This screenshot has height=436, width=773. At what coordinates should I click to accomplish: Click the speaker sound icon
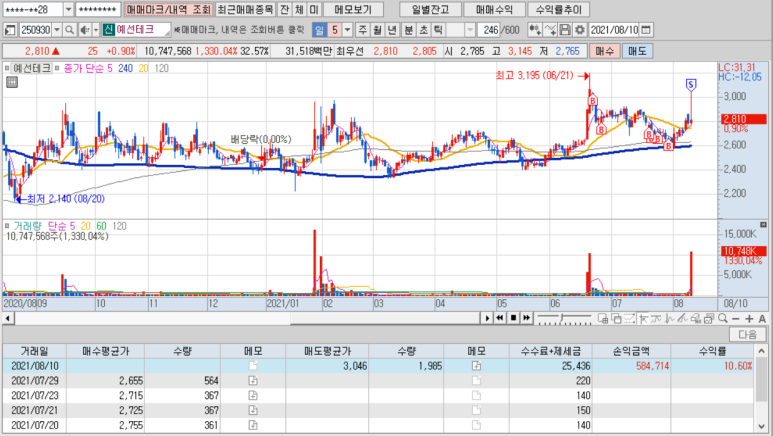[x=84, y=30]
